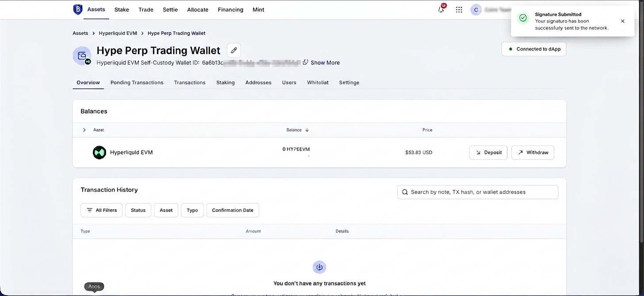Screen dimensions: 644x296
Task: Switch to Transactions tab
Action: [190, 82]
